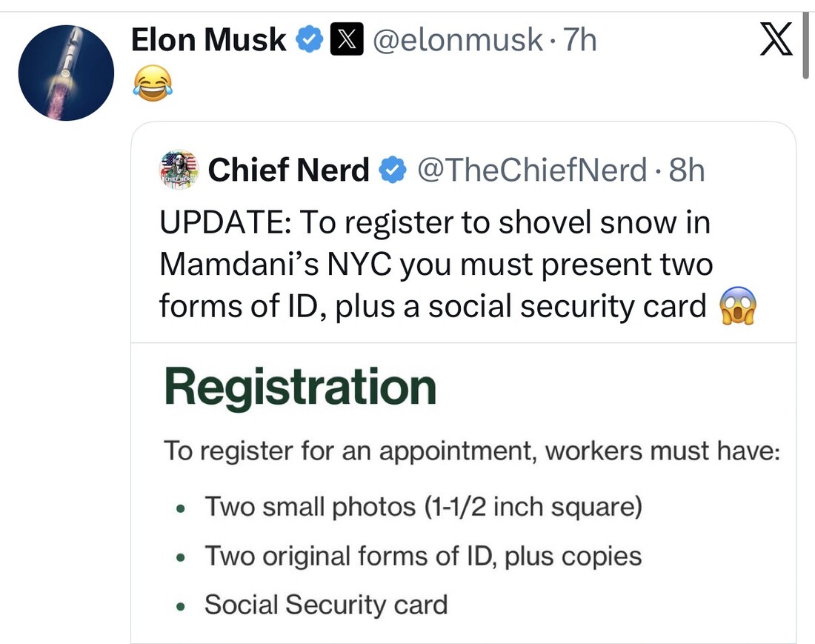Screen dimensions: 815x644
Task: Click the Registration heading in the image
Action: pyautogui.click(x=300, y=387)
